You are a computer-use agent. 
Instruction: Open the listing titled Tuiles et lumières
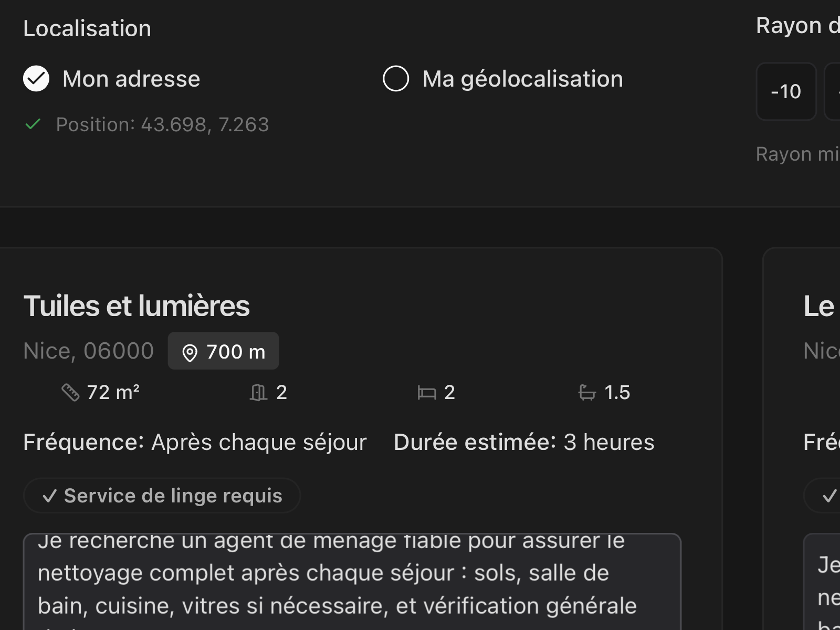136,305
